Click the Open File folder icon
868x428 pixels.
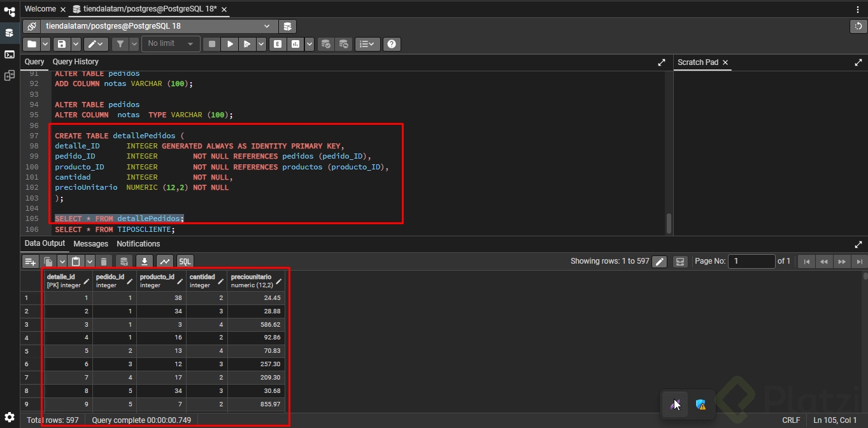pos(31,44)
